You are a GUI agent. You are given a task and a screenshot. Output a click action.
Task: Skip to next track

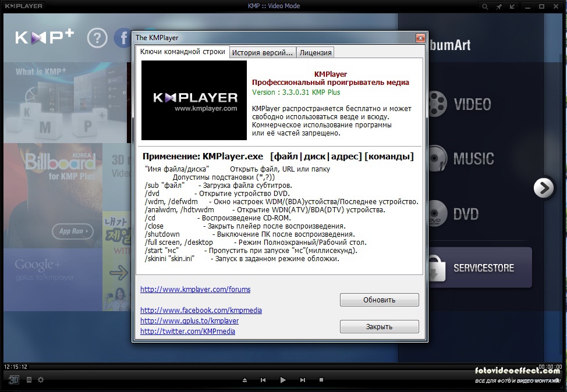pos(303,380)
